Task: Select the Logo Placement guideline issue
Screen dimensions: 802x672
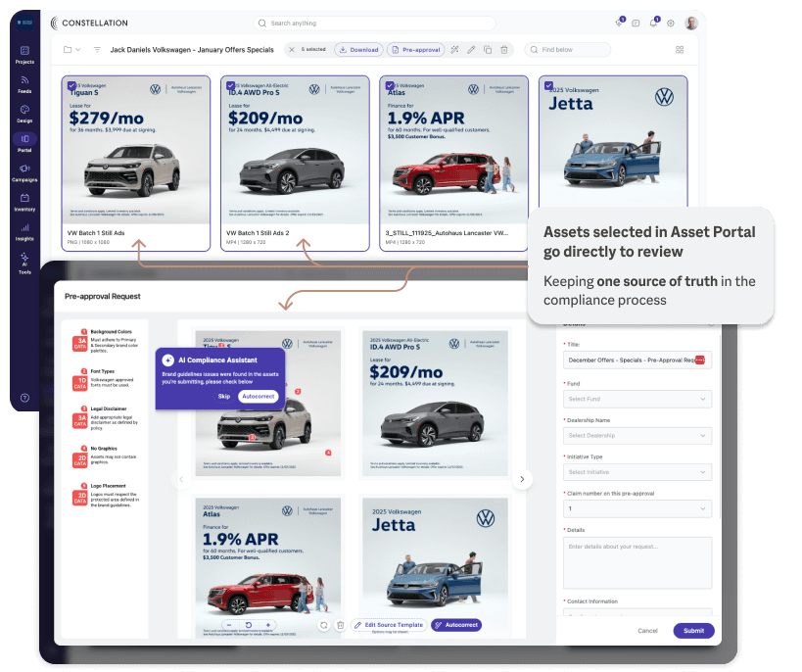Action: tap(106, 496)
